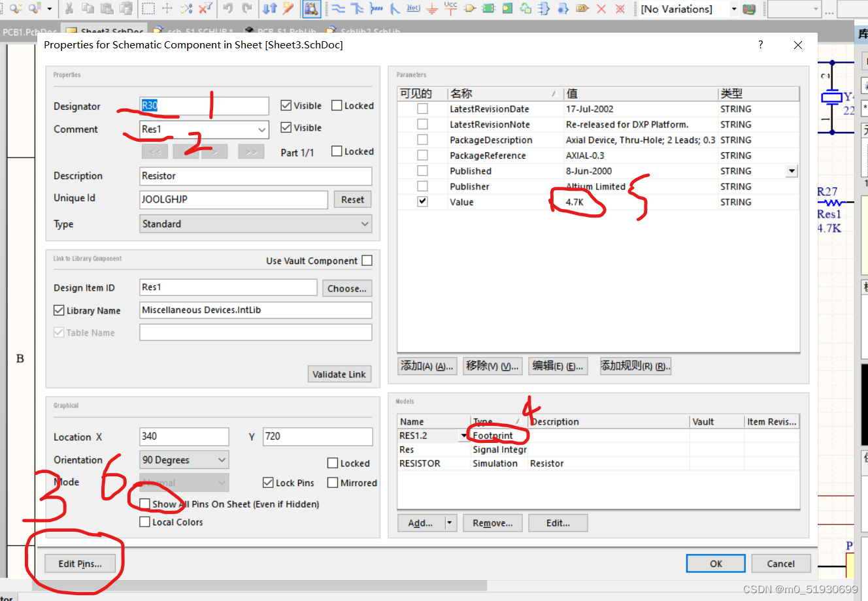Activate the Move Selection crosshair tool
868x601 pixels.
click(167, 8)
